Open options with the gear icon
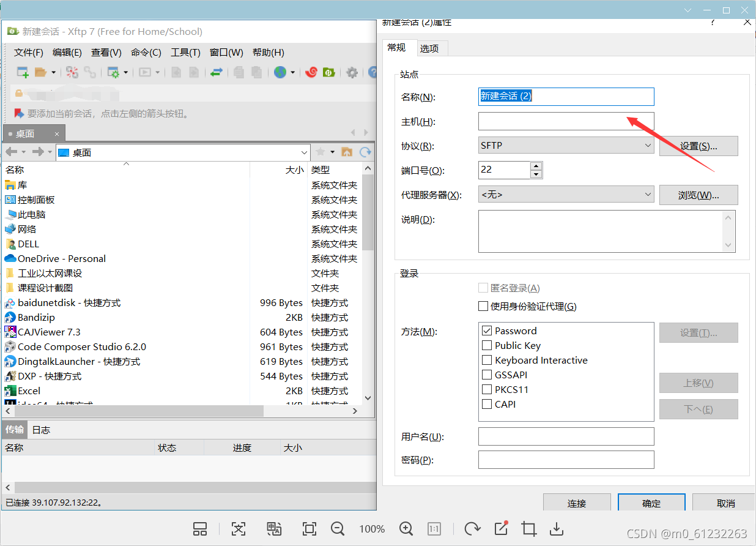The height and width of the screenshot is (546, 756). [352, 72]
